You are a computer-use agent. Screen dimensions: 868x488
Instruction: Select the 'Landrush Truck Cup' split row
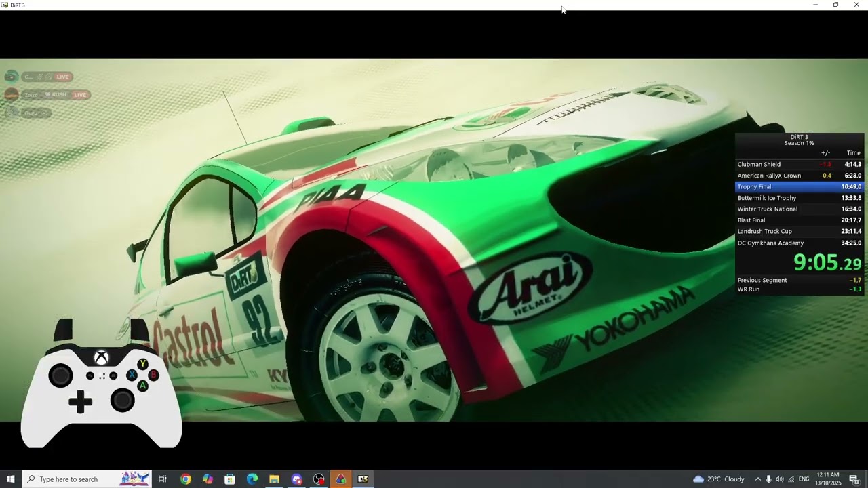click(x=799, y=232)
